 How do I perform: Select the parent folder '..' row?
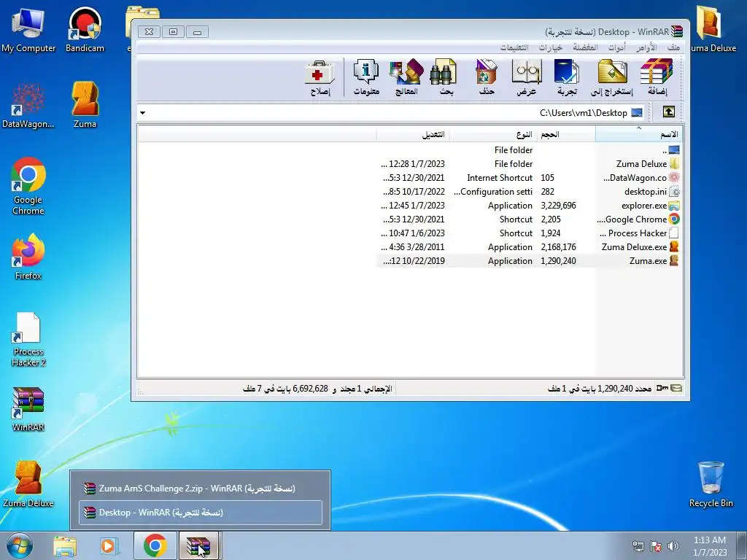tap(529, 150)
